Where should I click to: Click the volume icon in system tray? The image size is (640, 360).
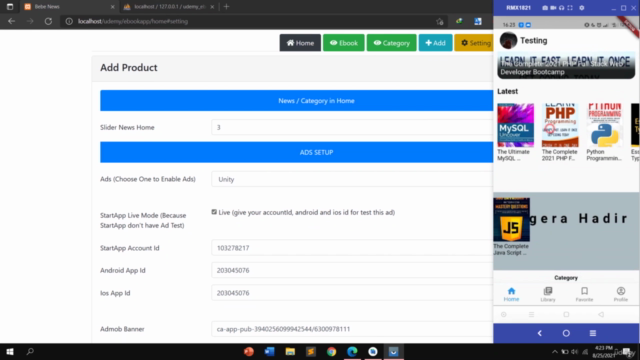[575, 352]
